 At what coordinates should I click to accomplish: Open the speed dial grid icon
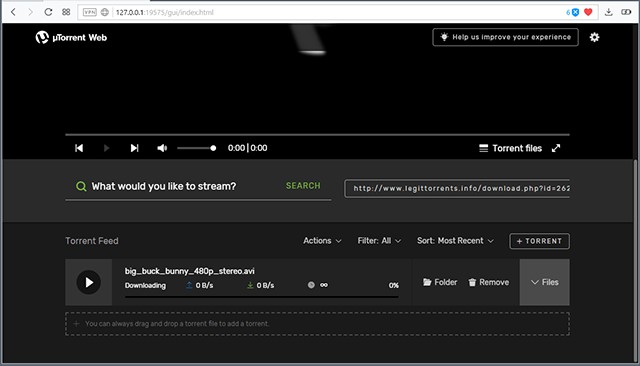66,12
